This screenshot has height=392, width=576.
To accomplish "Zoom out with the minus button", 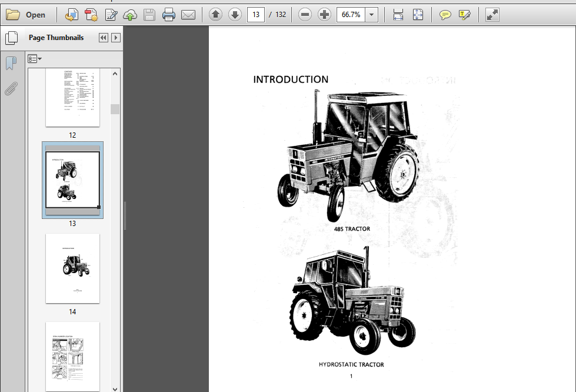I will click(x=305, y=15).
